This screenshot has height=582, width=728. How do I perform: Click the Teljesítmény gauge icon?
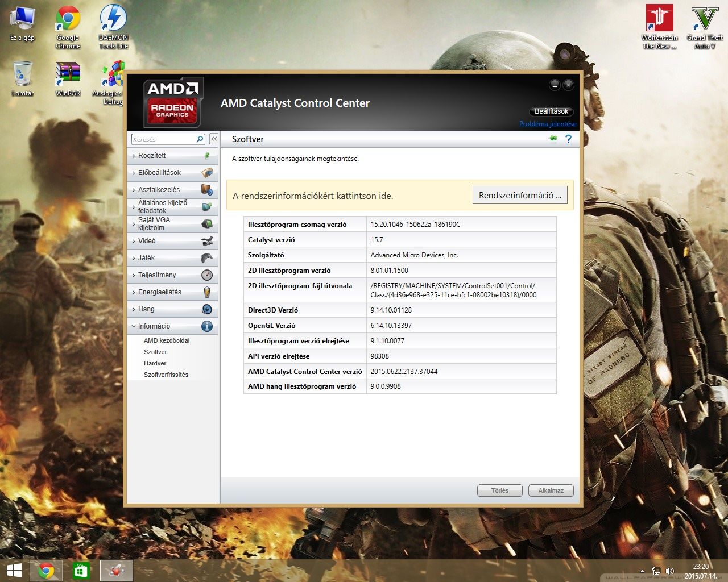point(207,275)
